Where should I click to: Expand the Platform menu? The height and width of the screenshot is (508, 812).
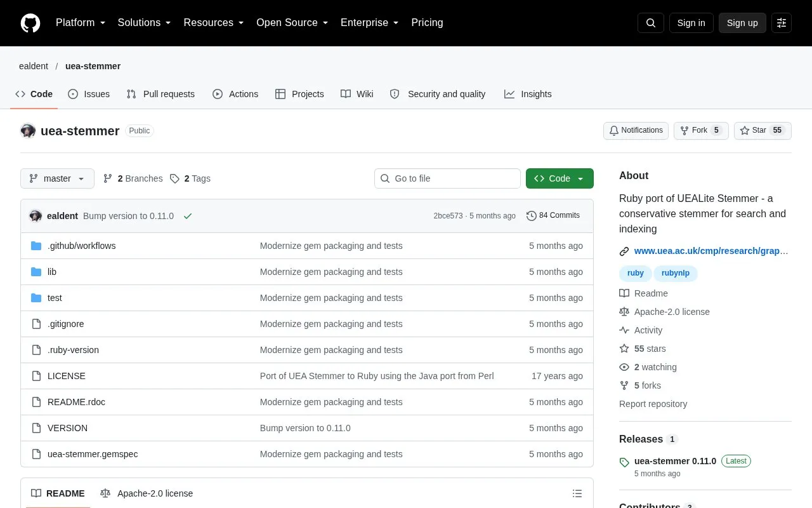[x=81, y=23]
